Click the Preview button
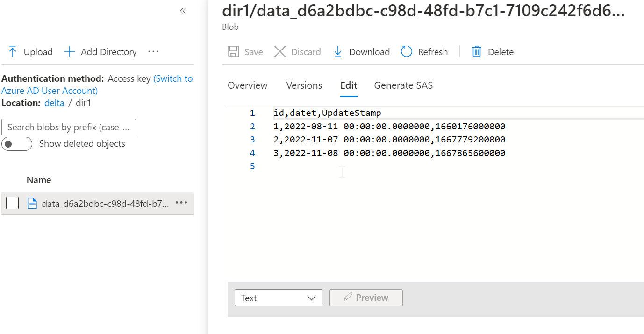This screenshot has height=334, width=644. [x=366, y=298]
